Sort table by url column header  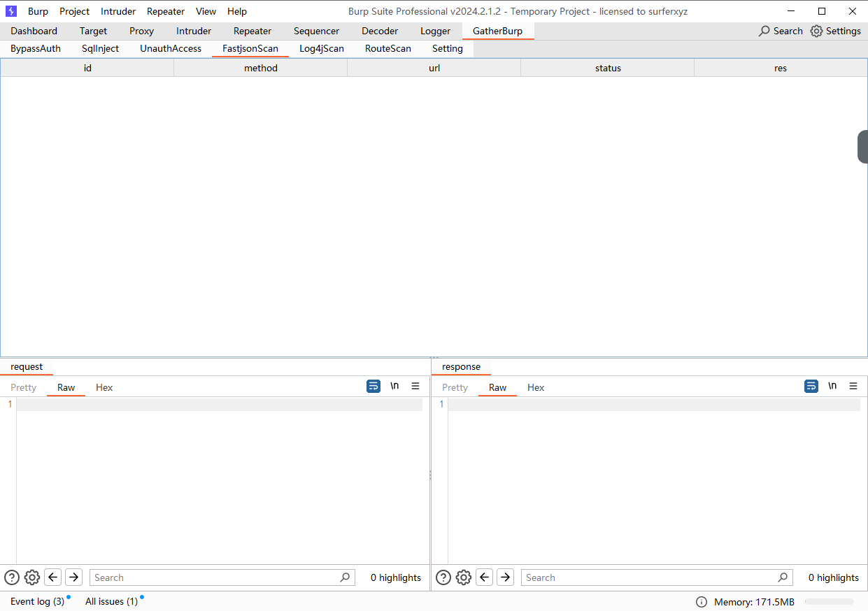tap(434, 68)
